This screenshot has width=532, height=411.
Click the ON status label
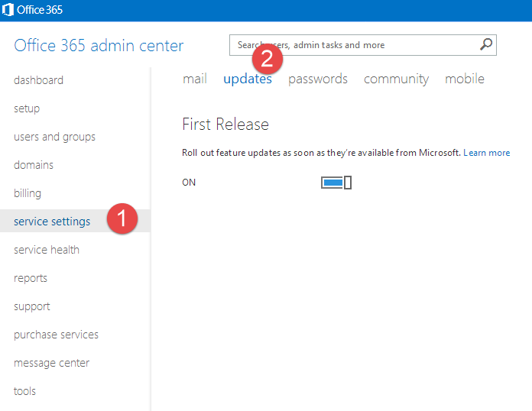189,183
